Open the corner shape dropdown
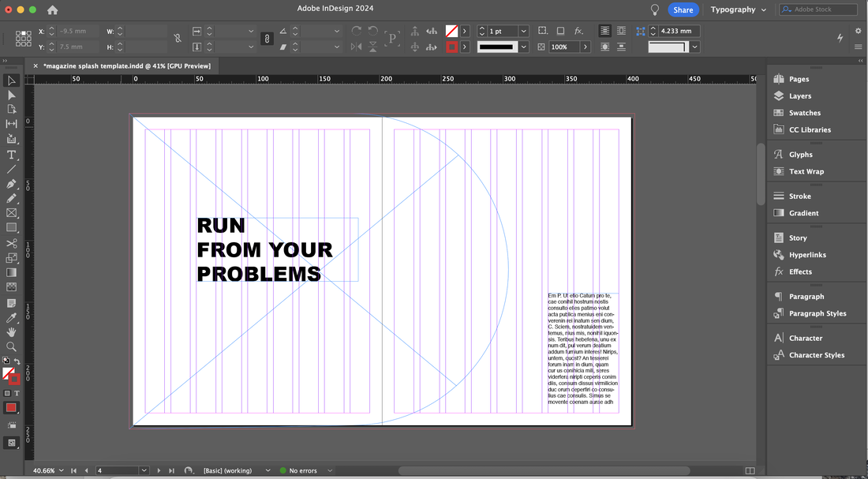This screenshot has height=479, width=868. pos(694,47)
